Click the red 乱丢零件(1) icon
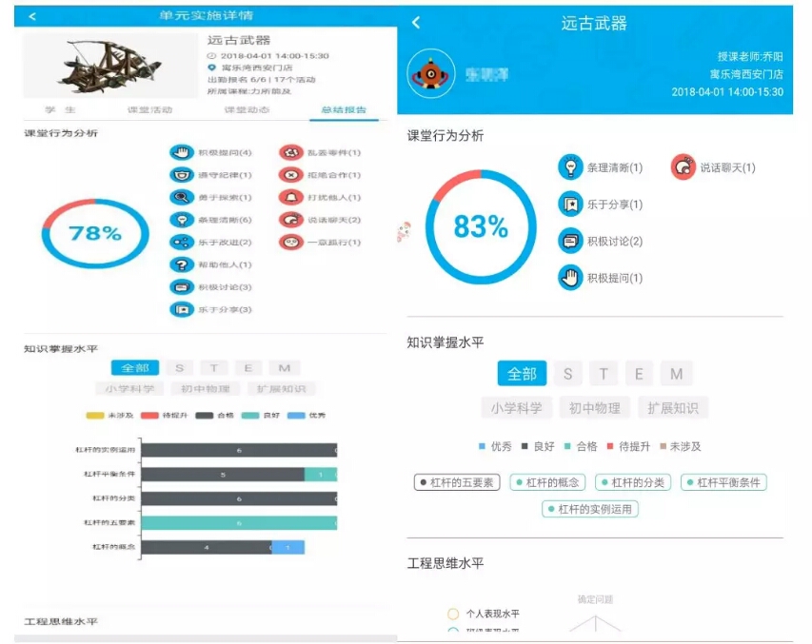Screen dimensions: 812x644 click(x=291, y=153)
